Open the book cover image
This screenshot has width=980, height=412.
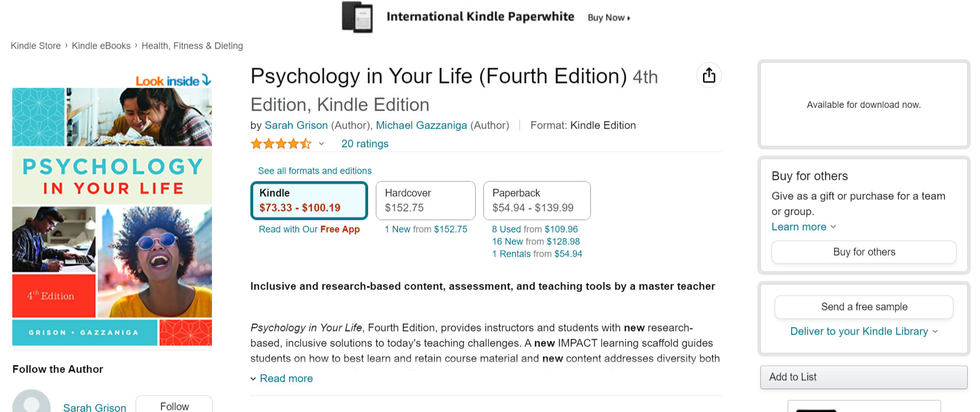pyautogui.click(x=112, y=217)
